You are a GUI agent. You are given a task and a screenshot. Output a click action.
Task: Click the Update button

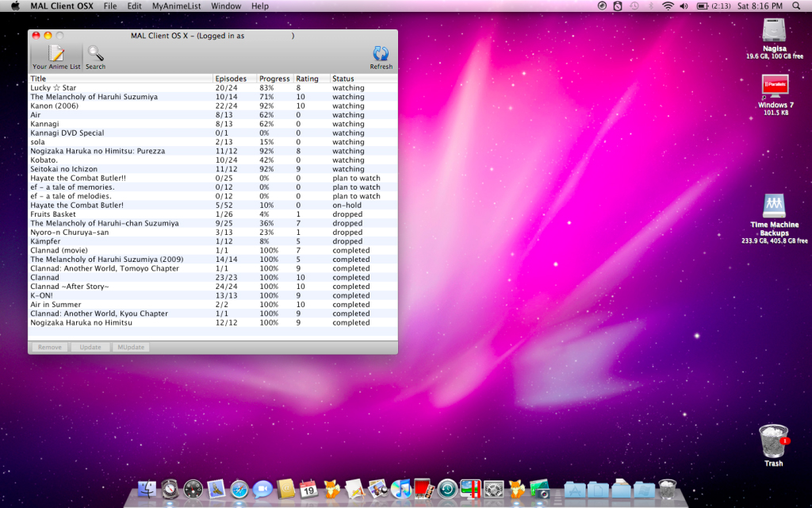90,348
